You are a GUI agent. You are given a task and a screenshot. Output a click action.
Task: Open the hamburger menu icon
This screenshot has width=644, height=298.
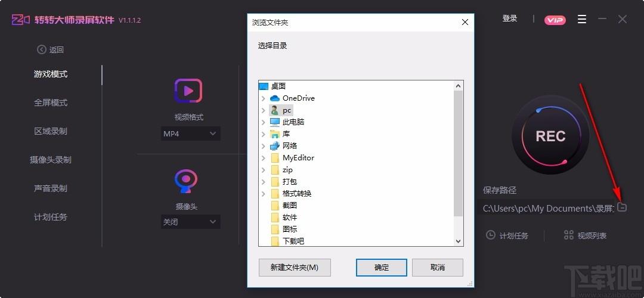tap(581, 19)
